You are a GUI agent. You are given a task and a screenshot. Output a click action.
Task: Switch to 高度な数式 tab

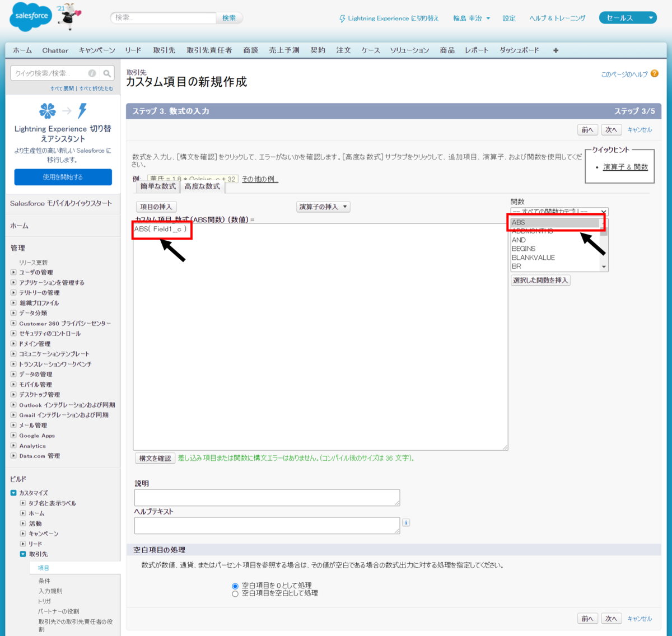pos(202,186)
